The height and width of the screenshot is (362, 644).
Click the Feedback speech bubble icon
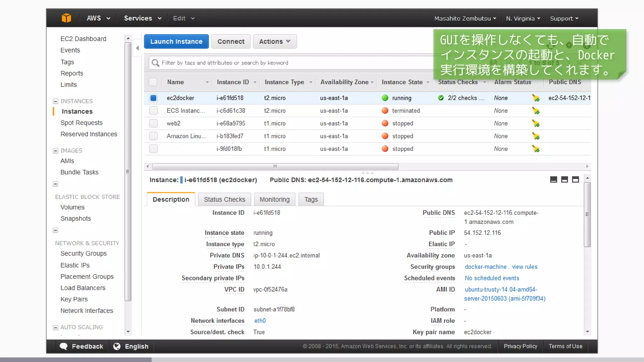[64, 346]
